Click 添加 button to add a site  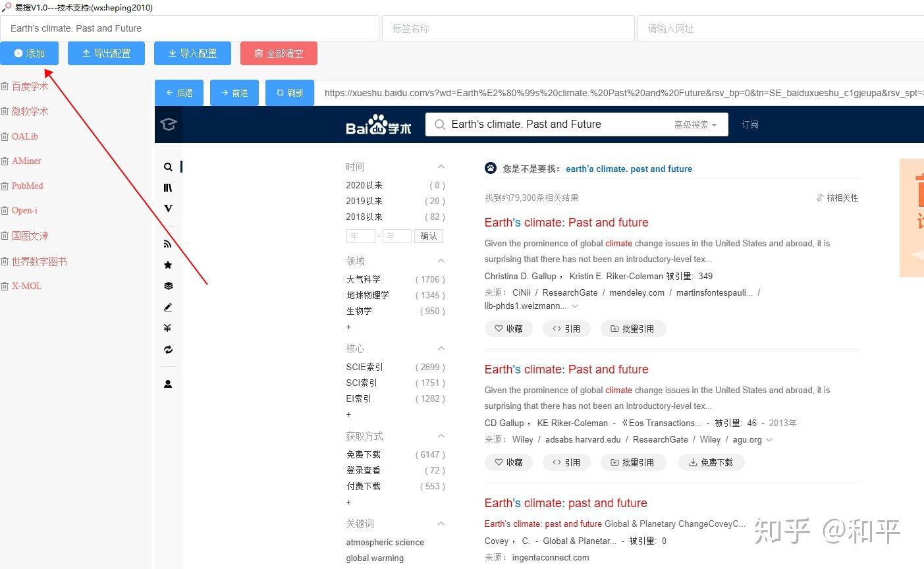[30, 53]
